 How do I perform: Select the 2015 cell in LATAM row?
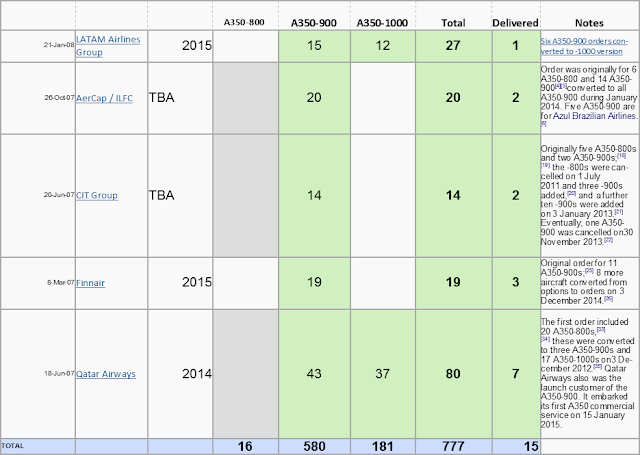(x=180, y=46)
